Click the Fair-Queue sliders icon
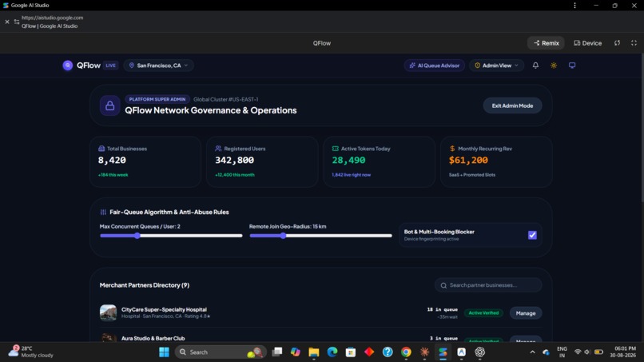Viewport: 644px width, 362px height. [x=103, y=212]
